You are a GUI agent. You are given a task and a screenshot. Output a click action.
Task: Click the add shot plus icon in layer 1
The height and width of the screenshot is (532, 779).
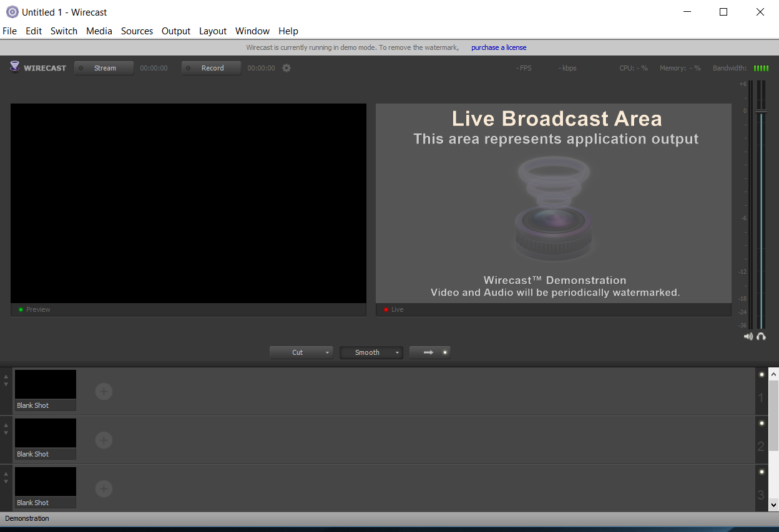tap(104, 392)
